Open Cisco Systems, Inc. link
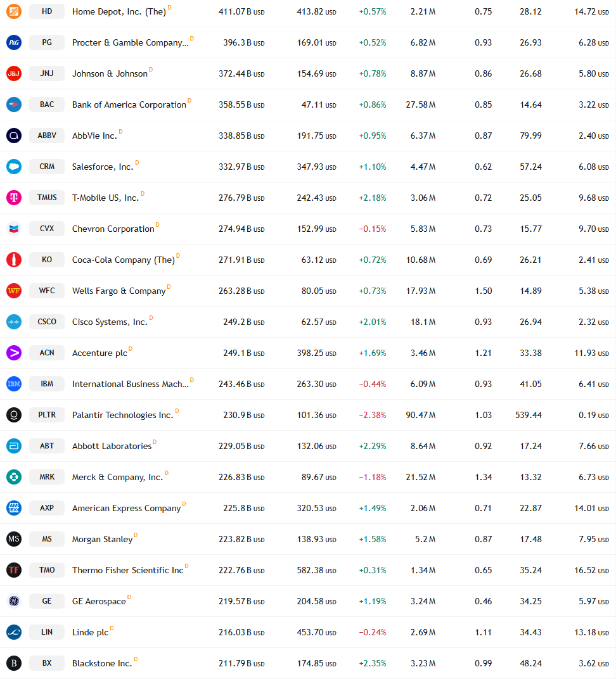Viewport: 616px width, 679px height. pyautogui.click(x=110, y=322)
